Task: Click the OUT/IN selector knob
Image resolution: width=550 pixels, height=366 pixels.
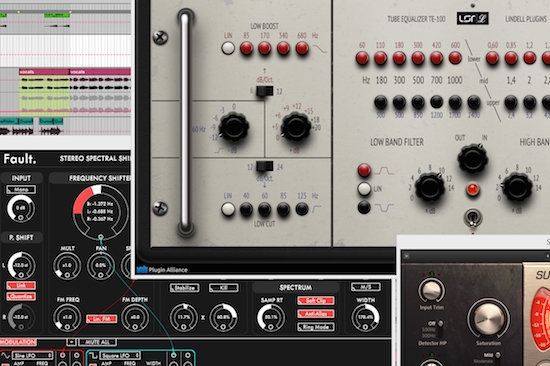Action: pos(472,159)
